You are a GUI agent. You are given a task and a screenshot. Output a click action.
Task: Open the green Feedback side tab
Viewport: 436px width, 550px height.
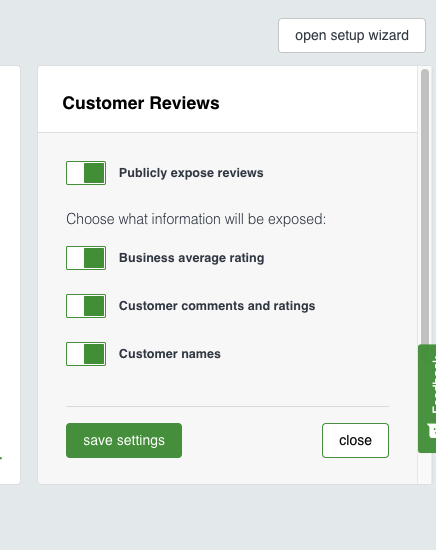pyautogui.click(x=427, y=398)
